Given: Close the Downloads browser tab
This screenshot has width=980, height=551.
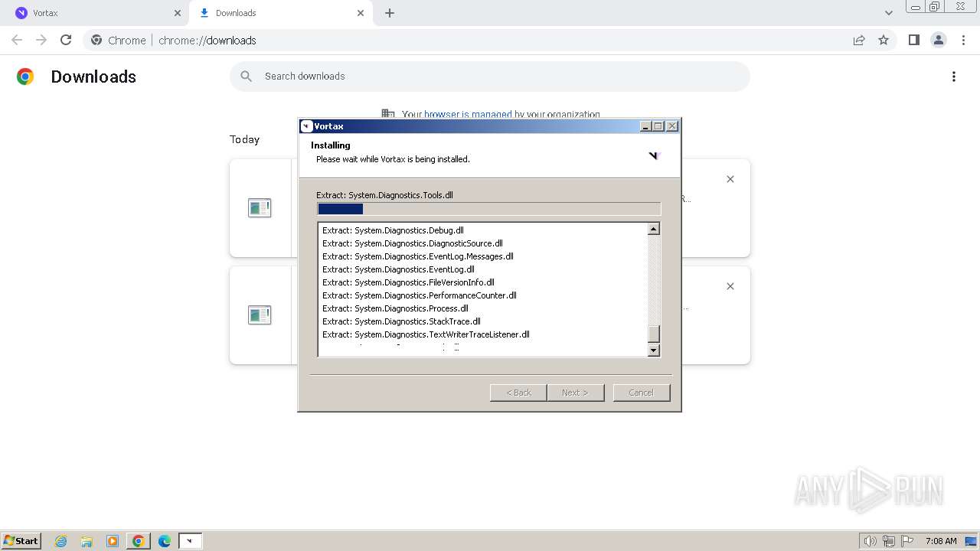Looking at the screenshot, I should point(361,13).
